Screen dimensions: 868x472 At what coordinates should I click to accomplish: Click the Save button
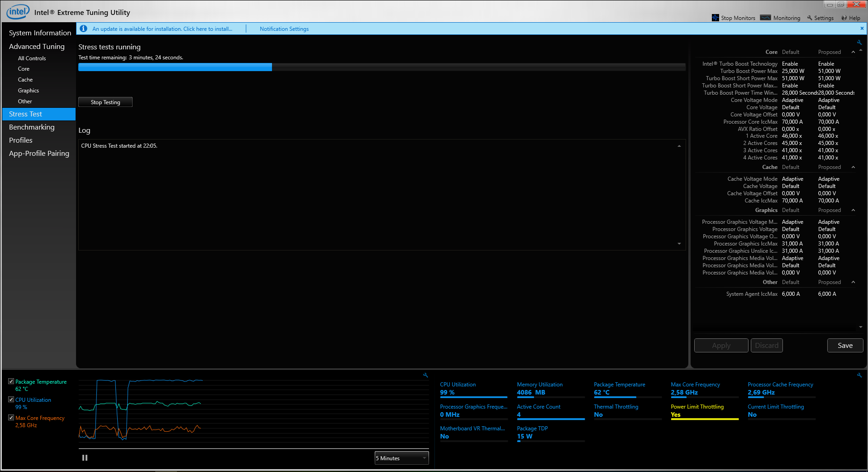pos(845,346)
